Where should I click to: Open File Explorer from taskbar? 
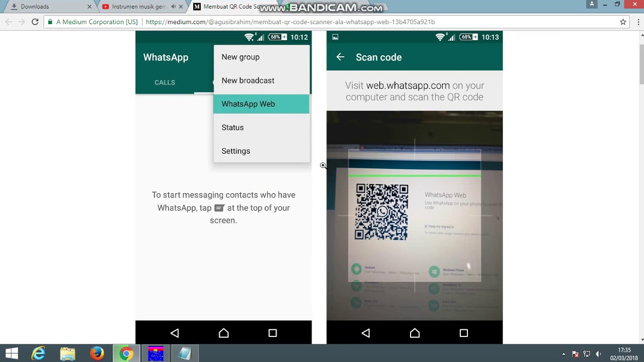tap(67, 353)
